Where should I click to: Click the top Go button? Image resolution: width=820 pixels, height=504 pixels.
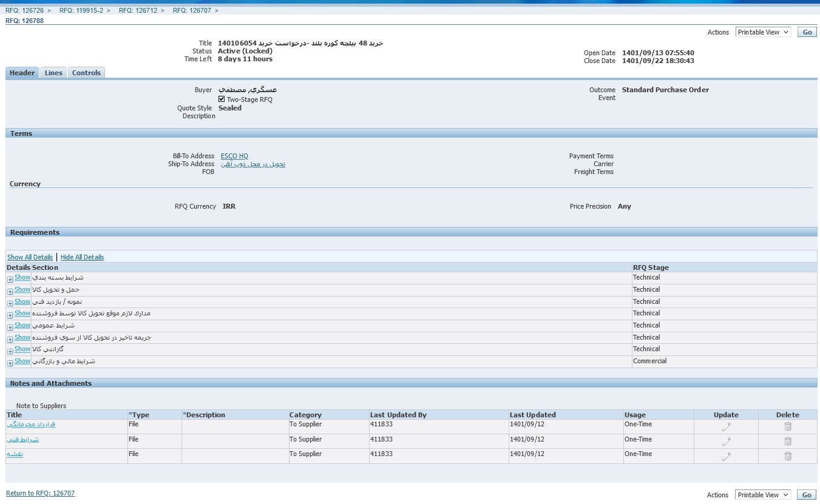tap(807, 32)
